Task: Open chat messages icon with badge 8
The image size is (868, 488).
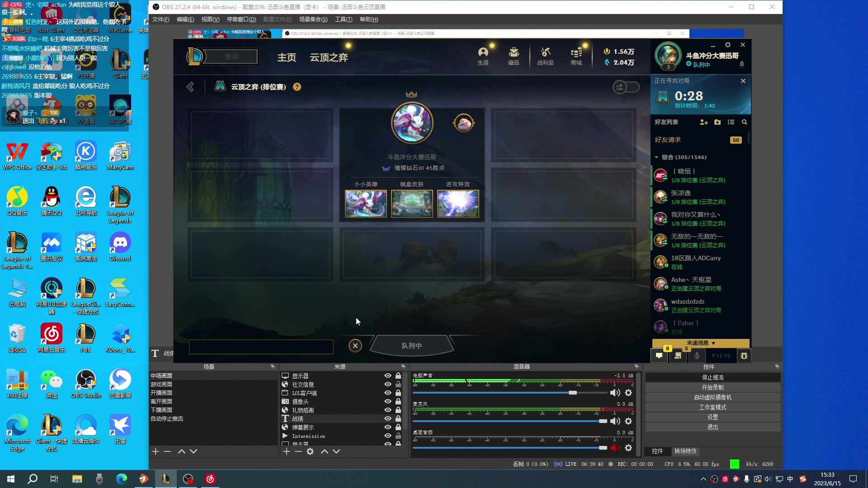Action: tap(659, 356)
